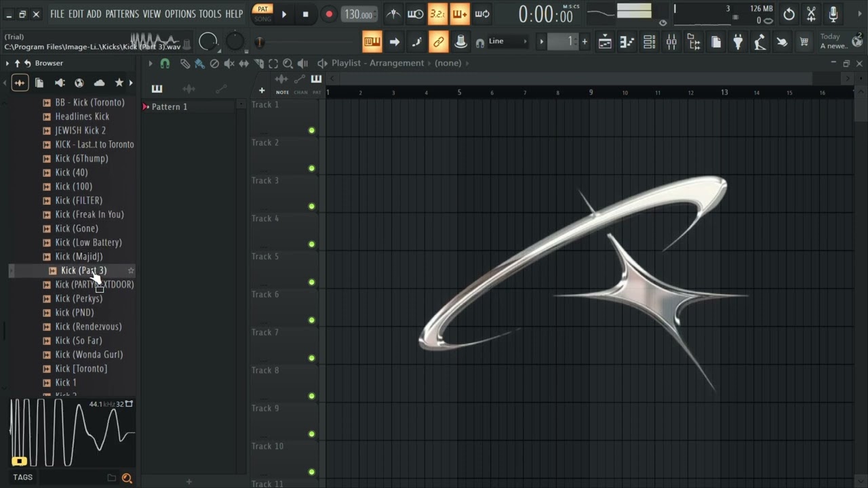Screen dimensions: 868x488
Task: Open the Mixer window button
Action: point(671,42)
